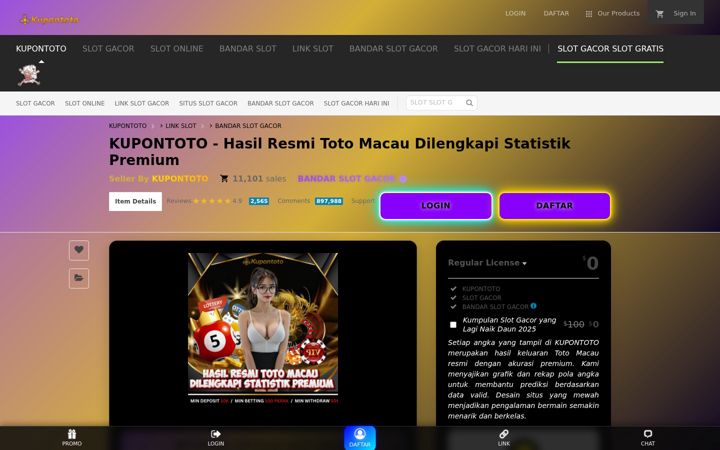Select BANDAR SLOT in main navigation
Screen dimensions: 720x450
(x=248, y=49)
